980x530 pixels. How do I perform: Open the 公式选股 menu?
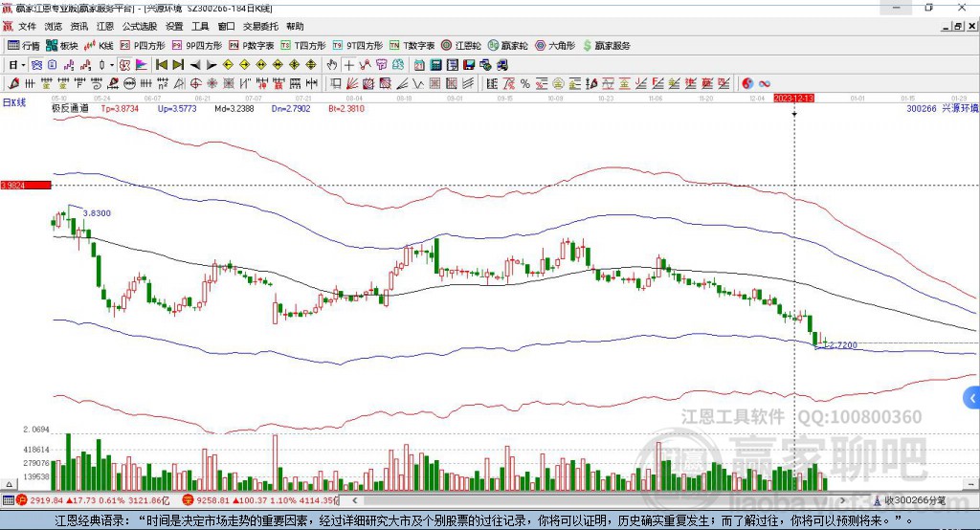coord(140,26)
